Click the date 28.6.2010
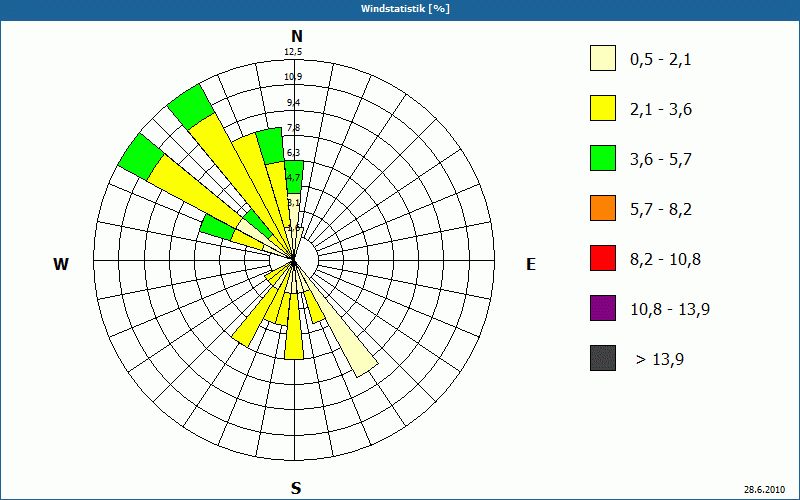Image resolution: width=800 pixels, height=500 pixels. coord(764,489)
